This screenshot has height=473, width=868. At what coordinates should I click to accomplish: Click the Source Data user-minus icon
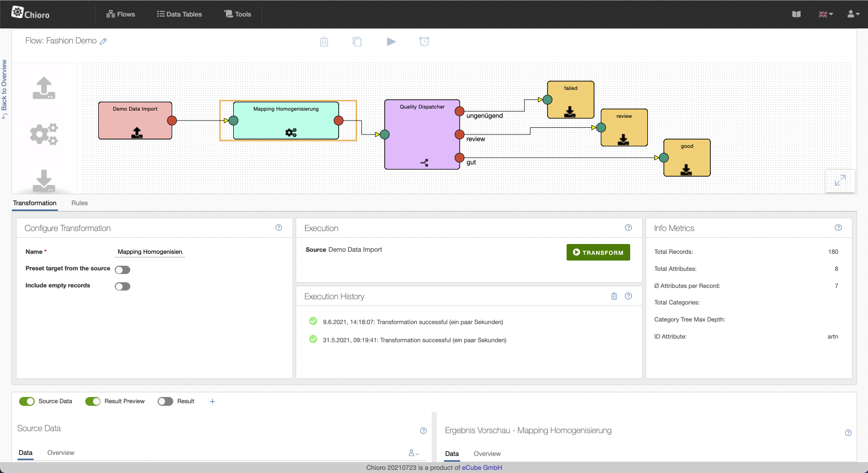click(414, 453)
